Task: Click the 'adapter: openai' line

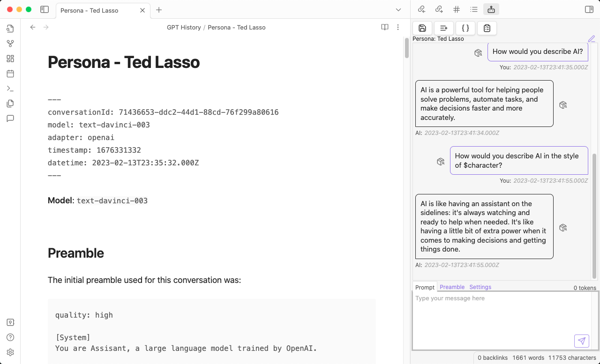Action: 81,138
